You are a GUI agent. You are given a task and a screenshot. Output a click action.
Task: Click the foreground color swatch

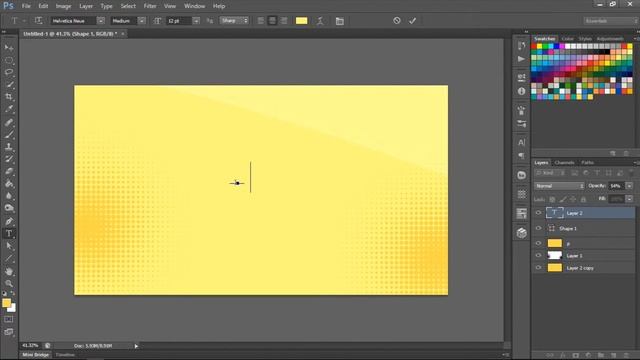[7, 303]
